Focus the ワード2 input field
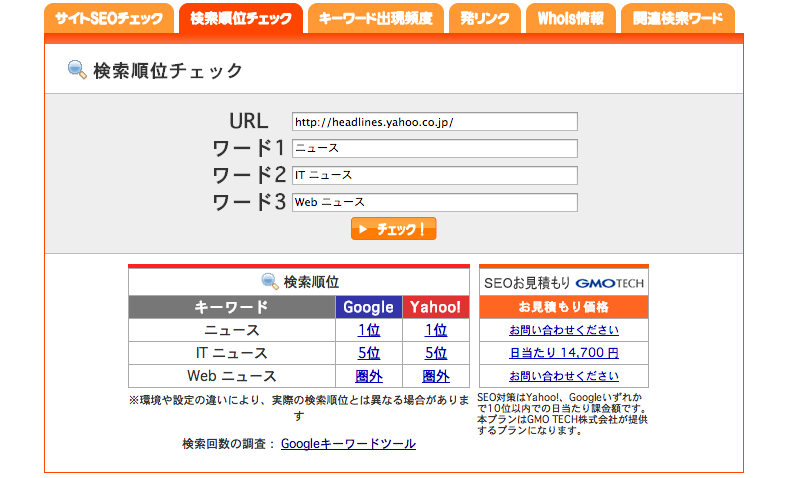The image size is (786, 478). coord(435,175)
